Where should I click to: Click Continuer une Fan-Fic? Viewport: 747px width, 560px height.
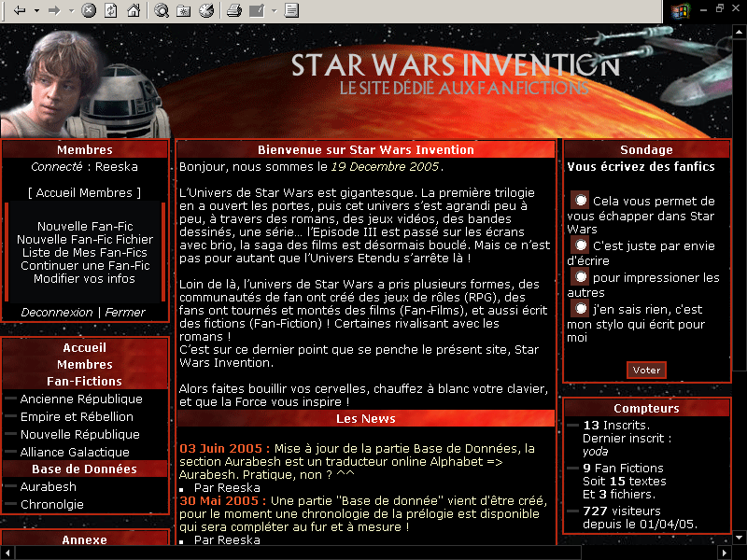(x=85, y=265)
